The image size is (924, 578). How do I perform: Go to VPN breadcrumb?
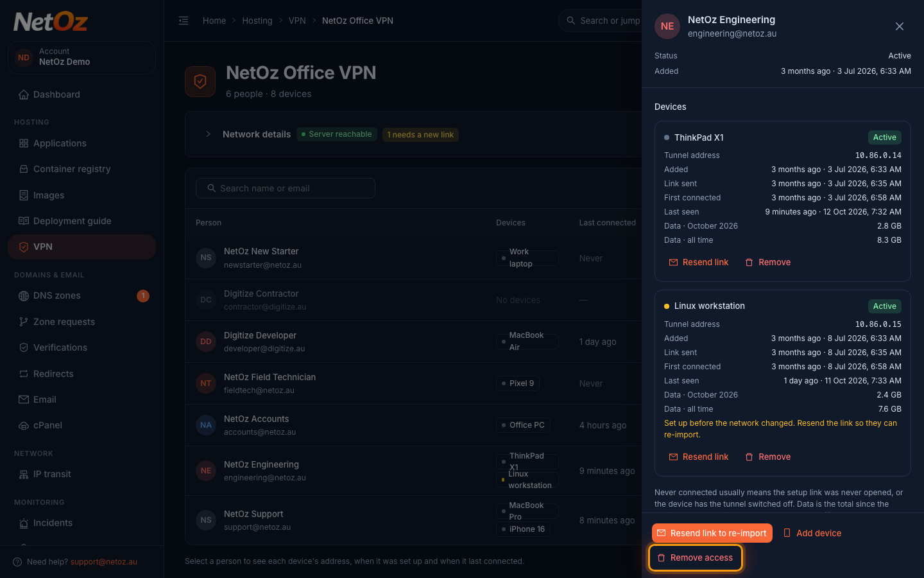point(297,21)
